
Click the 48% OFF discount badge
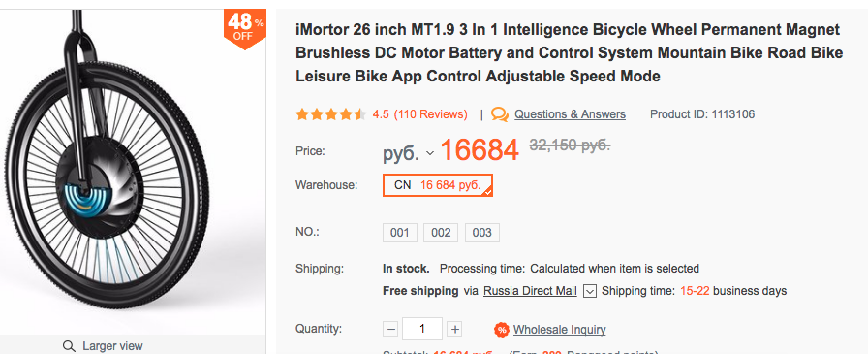(245, 28)
